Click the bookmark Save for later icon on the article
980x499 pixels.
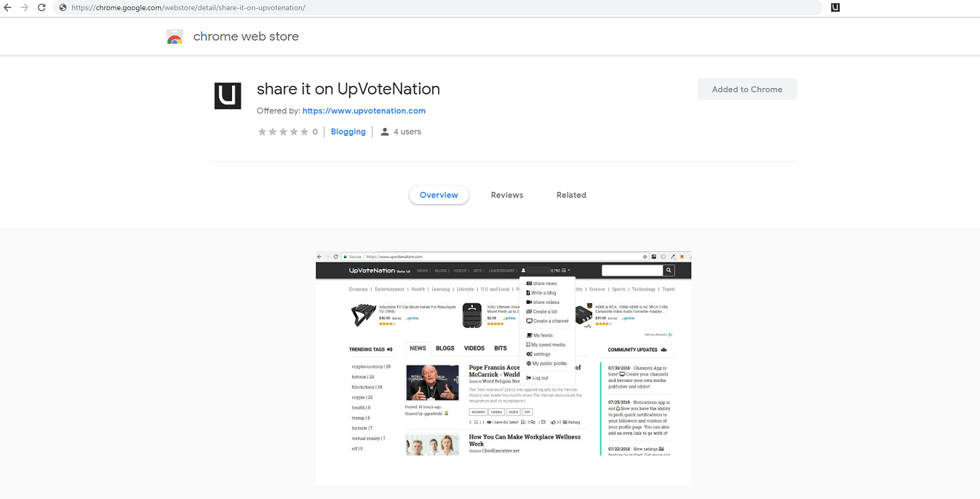(523, 422)
